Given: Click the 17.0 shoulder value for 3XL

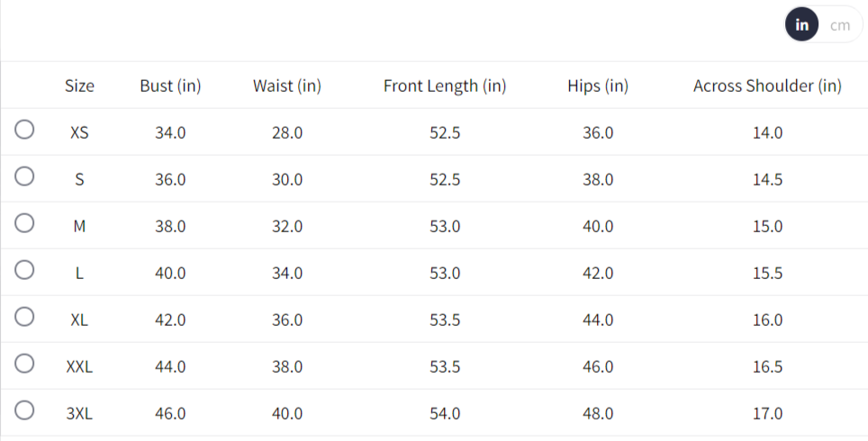Looking at the screenshot, I should [767, 413].
